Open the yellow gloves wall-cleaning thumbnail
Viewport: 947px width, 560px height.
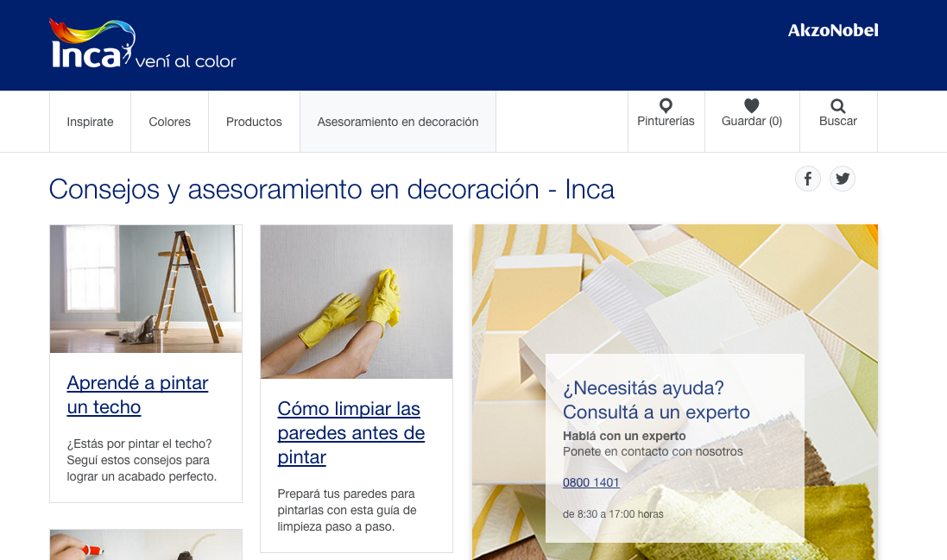tap(357, 302)
